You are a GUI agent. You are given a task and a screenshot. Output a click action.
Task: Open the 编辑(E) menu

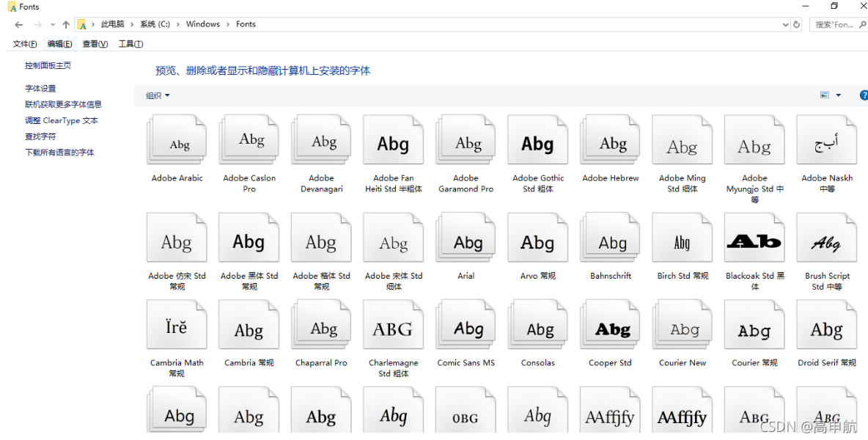tap(59, 44)
